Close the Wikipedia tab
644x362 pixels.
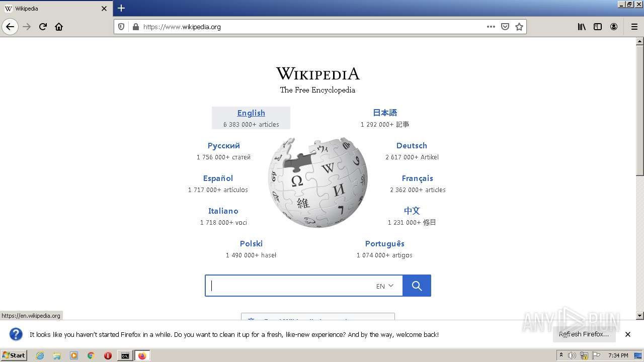[104, 9]
